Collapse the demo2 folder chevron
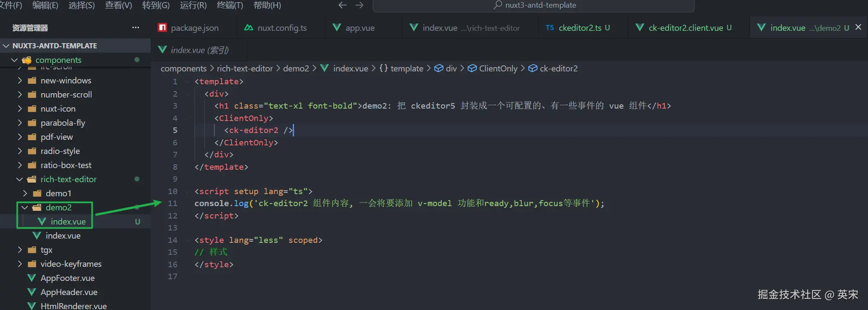The image size is (868, 310). click(25, 207)
